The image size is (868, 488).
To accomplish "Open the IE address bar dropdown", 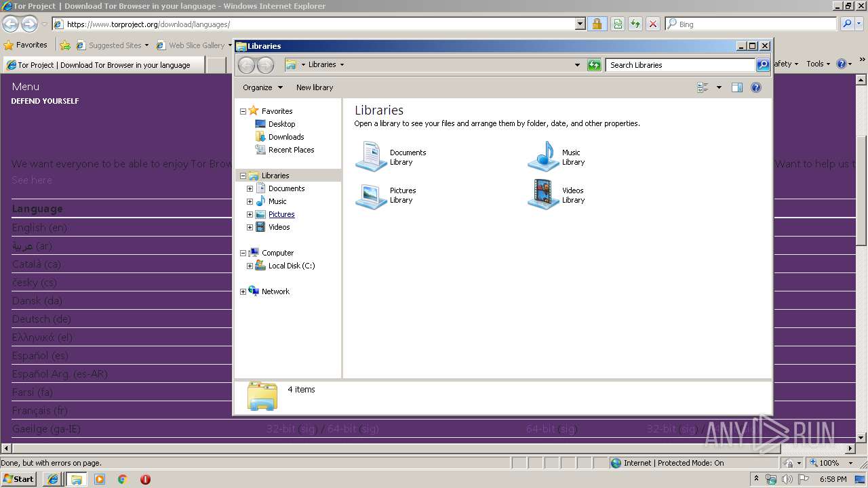I will point(580,24).
